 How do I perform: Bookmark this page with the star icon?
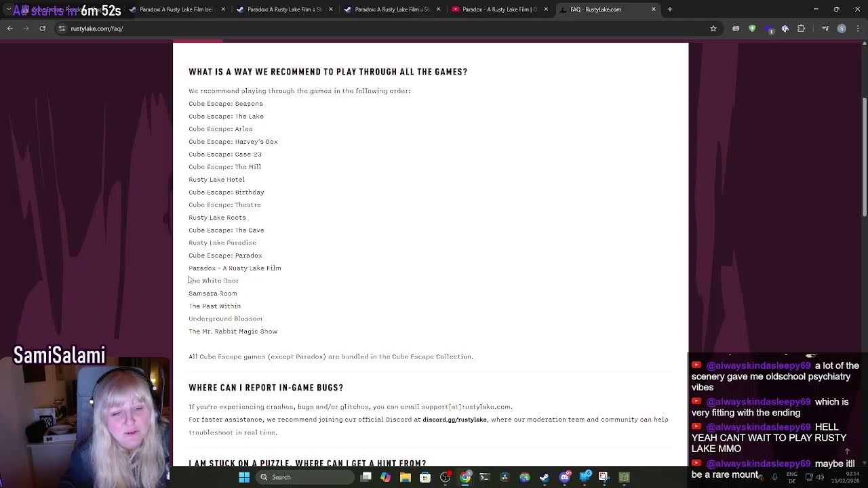tap(713, 28)
